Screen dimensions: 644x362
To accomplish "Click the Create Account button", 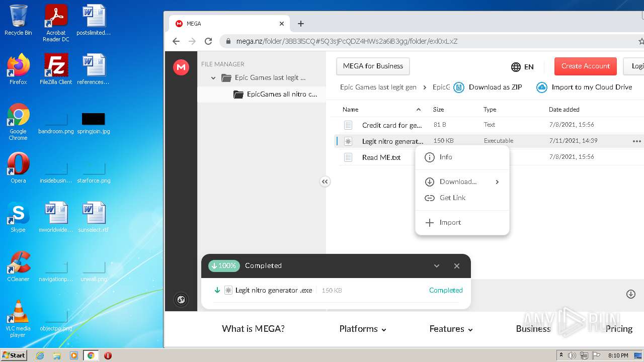I will 585,66.
